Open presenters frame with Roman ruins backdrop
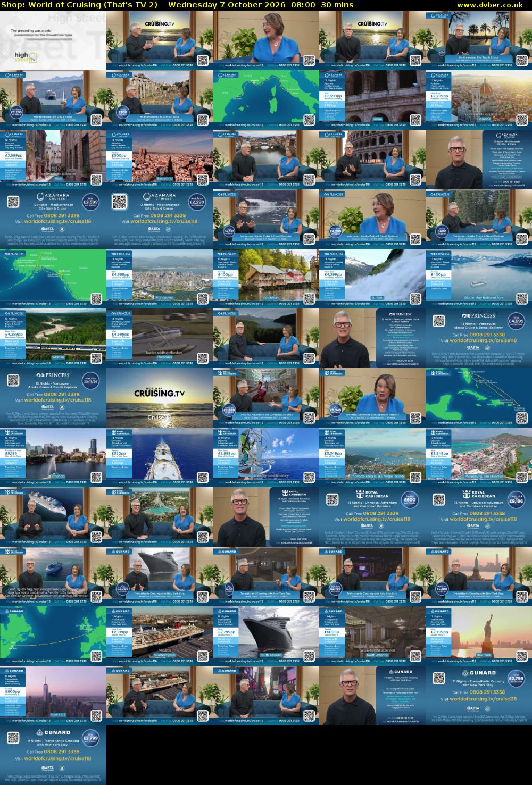Image resolution: width=532 pixels, height=785 pixels. tap(160, 100)
